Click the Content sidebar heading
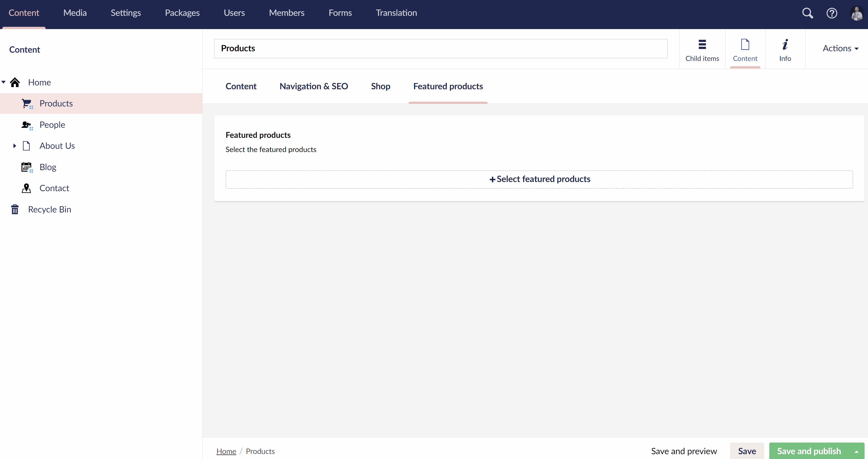This screenshot has width=868, height=459. click(25, 49)
